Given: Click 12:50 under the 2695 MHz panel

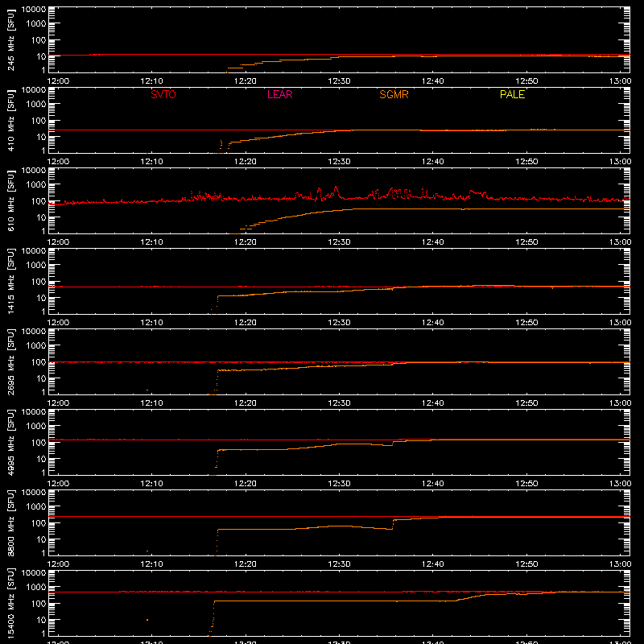Looking at the screenshot, I should [x=526, y=403].
